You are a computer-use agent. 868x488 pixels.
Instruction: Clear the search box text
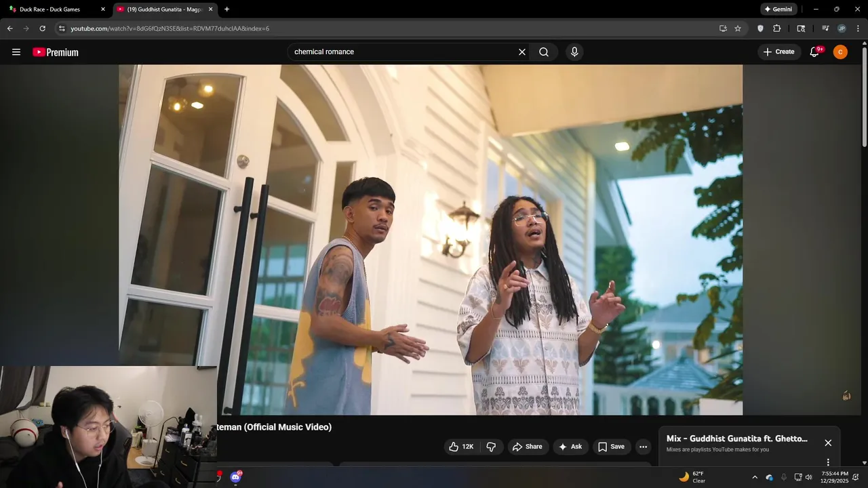coord(522,52)
